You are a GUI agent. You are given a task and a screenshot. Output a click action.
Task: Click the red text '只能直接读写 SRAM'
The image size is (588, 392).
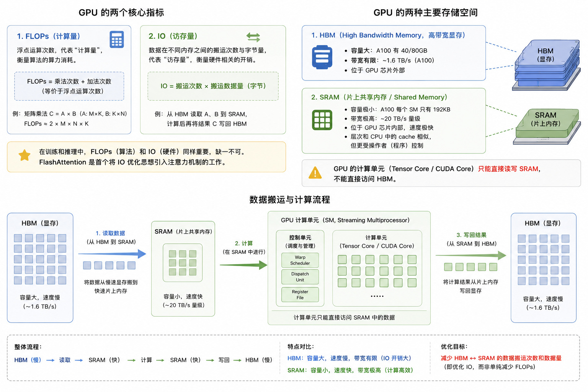508,169
